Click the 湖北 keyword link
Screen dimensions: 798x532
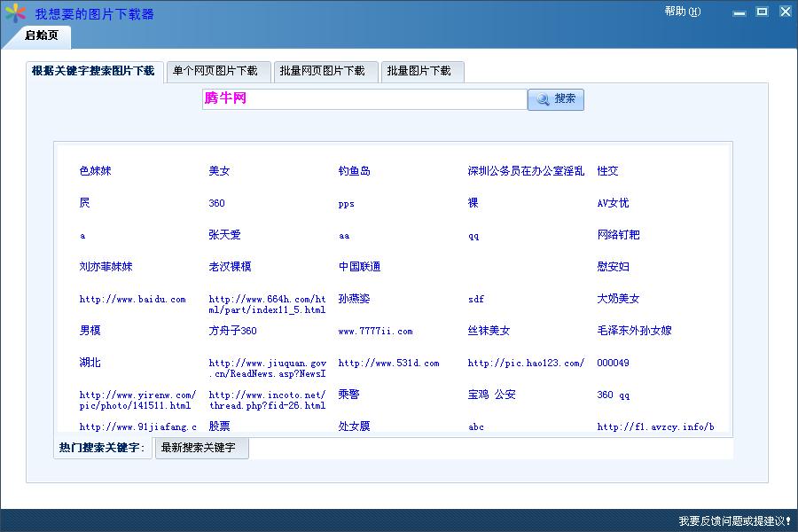click(90, 363)
